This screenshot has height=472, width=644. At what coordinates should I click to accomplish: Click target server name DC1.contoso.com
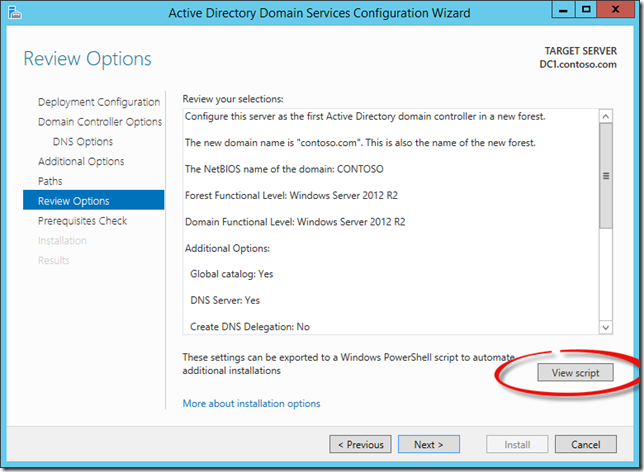pos(578,64)
